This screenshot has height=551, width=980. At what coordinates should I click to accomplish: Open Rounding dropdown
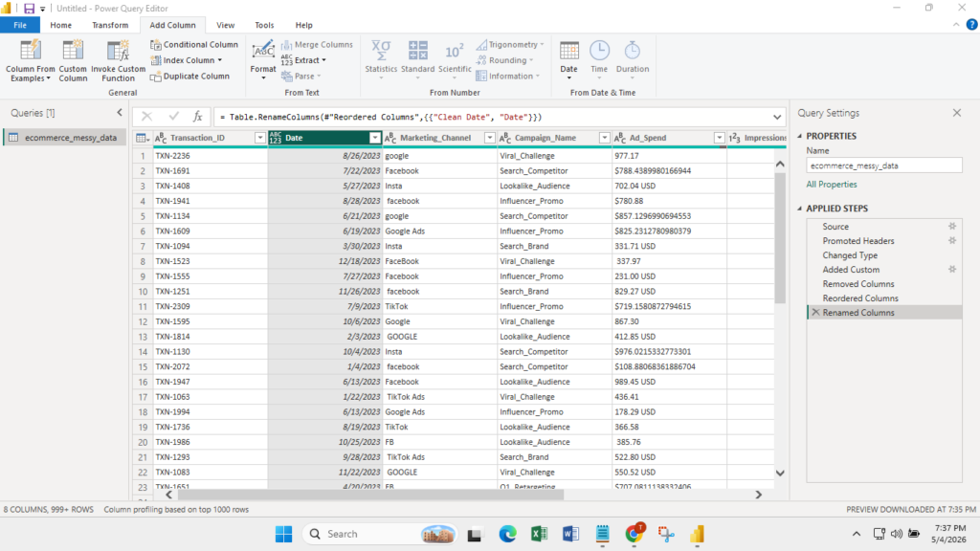pos(505,60)
